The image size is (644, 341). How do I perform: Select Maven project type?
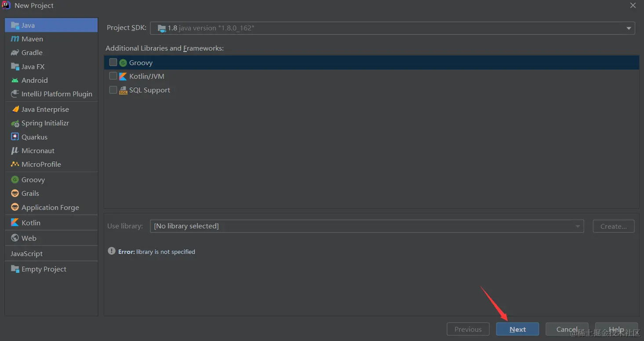(51, 39)
